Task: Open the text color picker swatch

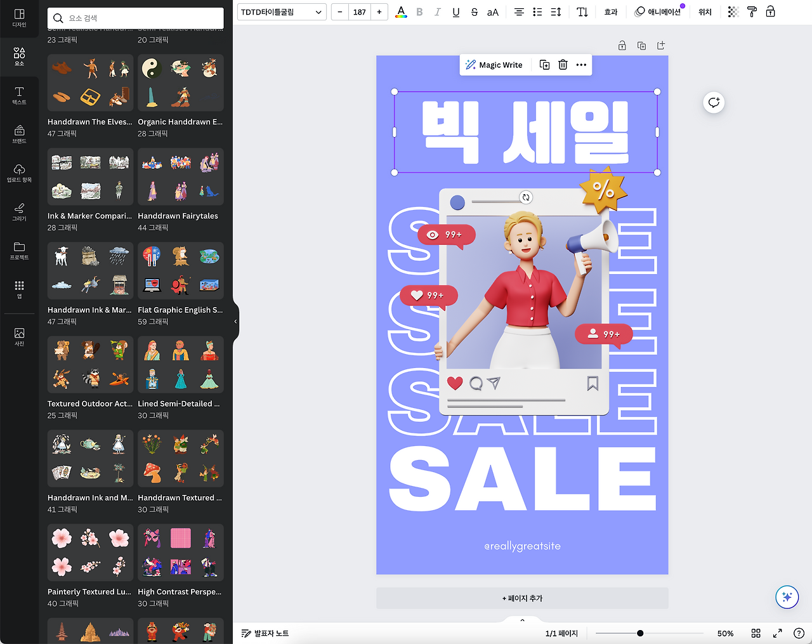Action: pyautogui.click(x=401, y=11)
